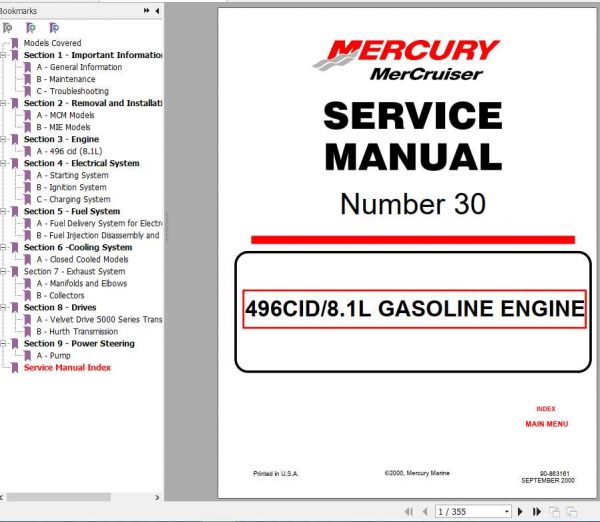The width and height of the screenshot is (600, 522).
Task: Collapse Section 5 Fuel System node
Action: (3, 211)
